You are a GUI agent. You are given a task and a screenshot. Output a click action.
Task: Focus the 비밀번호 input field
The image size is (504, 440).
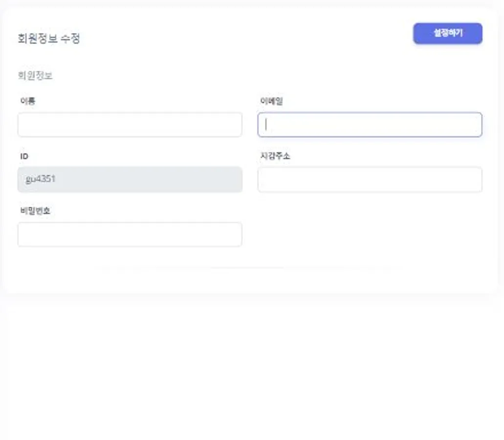(x=130, y=235)
